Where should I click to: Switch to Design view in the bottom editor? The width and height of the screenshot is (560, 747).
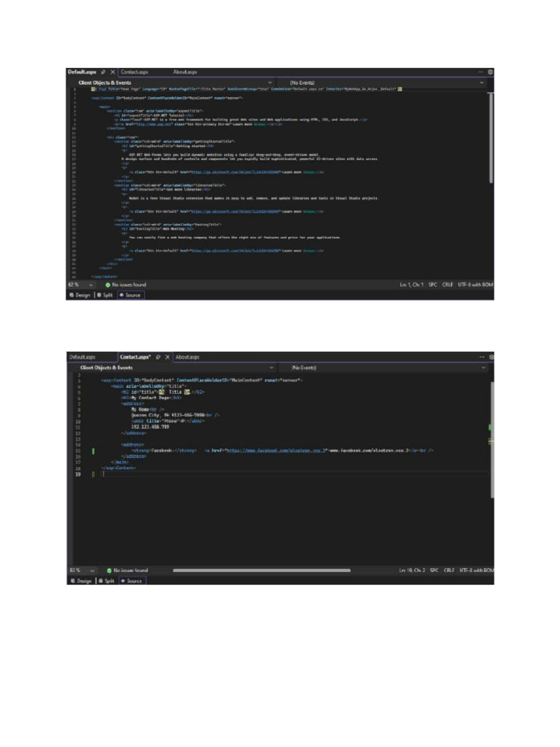point(82,581)
